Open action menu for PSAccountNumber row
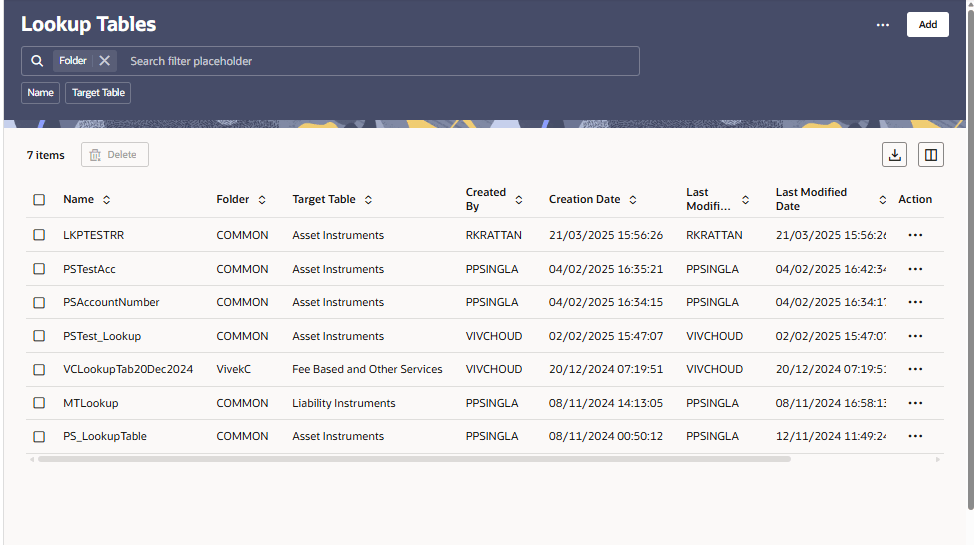Screen dimensions: 974x545 pos(915,302)
